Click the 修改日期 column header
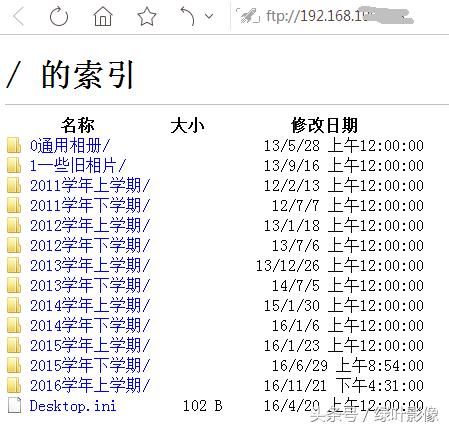The height and width of the screenshot is (429, 449). 324,125
